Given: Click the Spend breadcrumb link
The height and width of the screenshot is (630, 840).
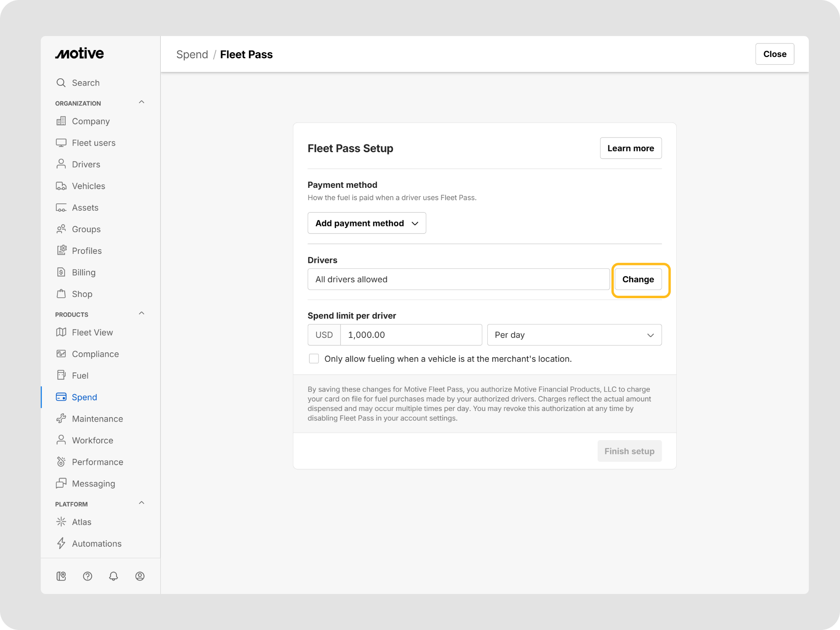Looking at the screenshot, I should coord(192,55).
